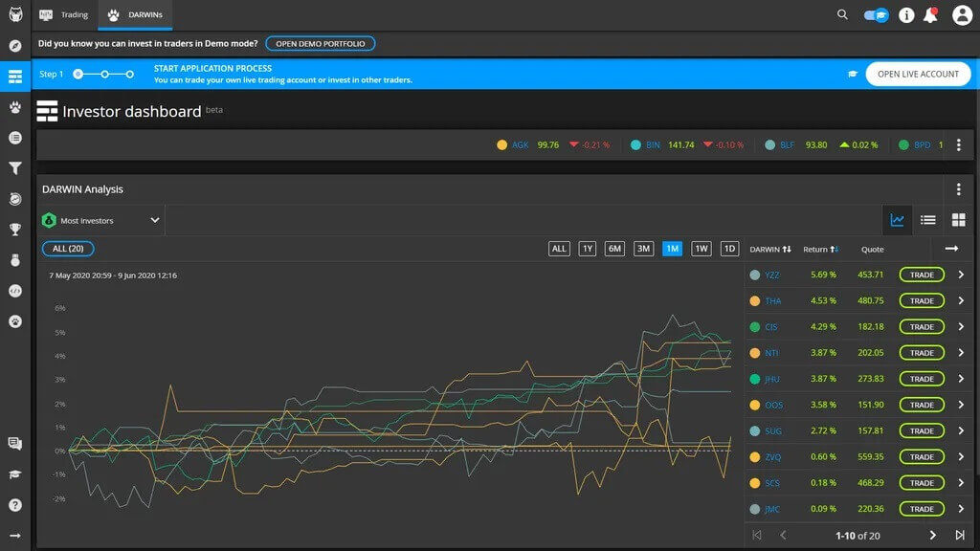Open the DARWIN Analysis options menu
This screenshot has width=980, height=551.
958,189
